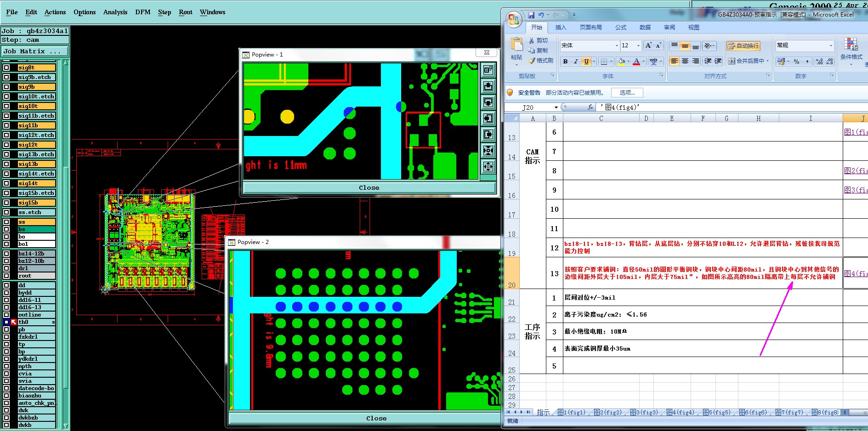The image size is (868, 431).
Task: Apply percent style number format
Action: [x=796, y=61]
